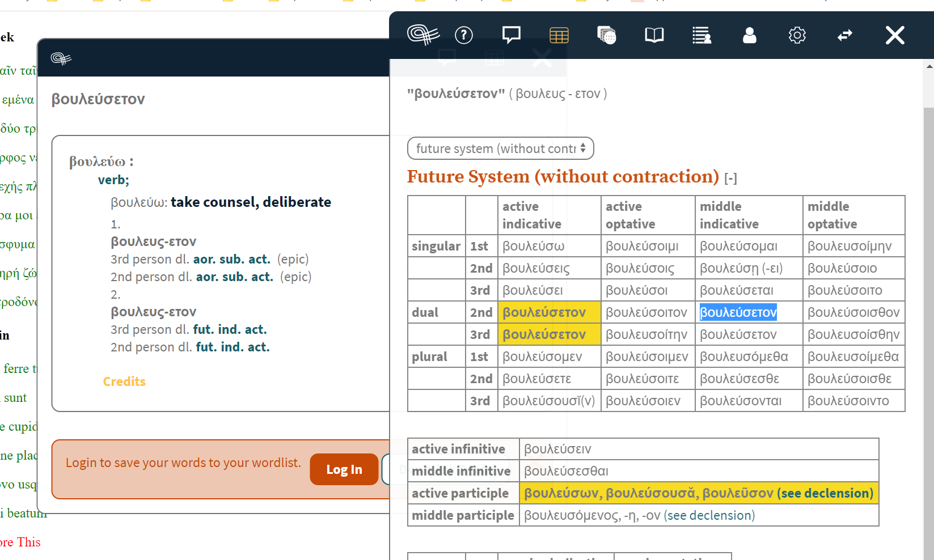
Task: Open the middle participle see declension link
Action: click(x=709, y=515)
